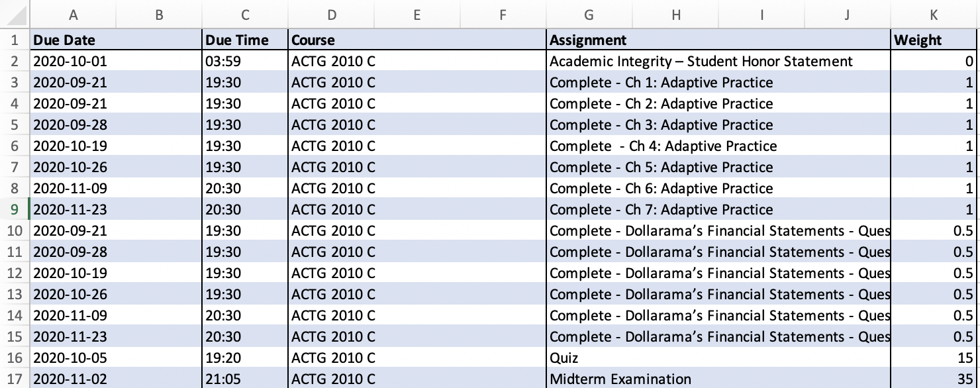980x388 pixels.
Task: Select weight cell showing 15
Action: click(934, 358)
